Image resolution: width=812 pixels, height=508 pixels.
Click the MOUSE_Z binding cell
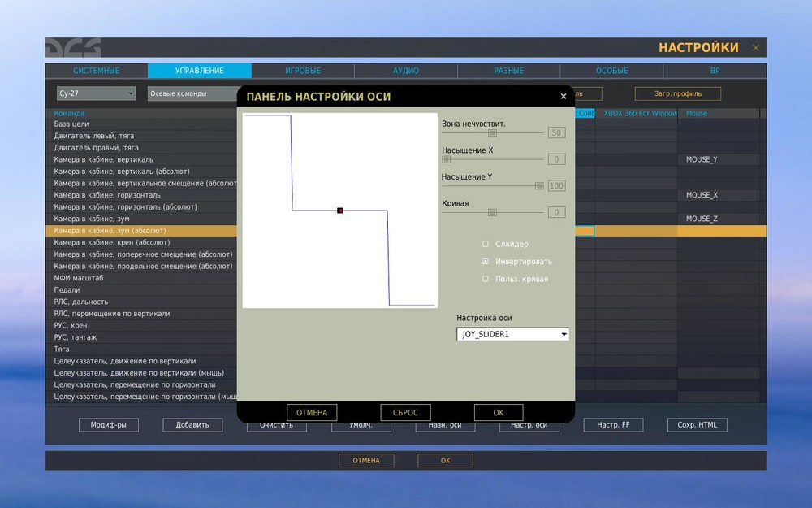coord(719,219)
